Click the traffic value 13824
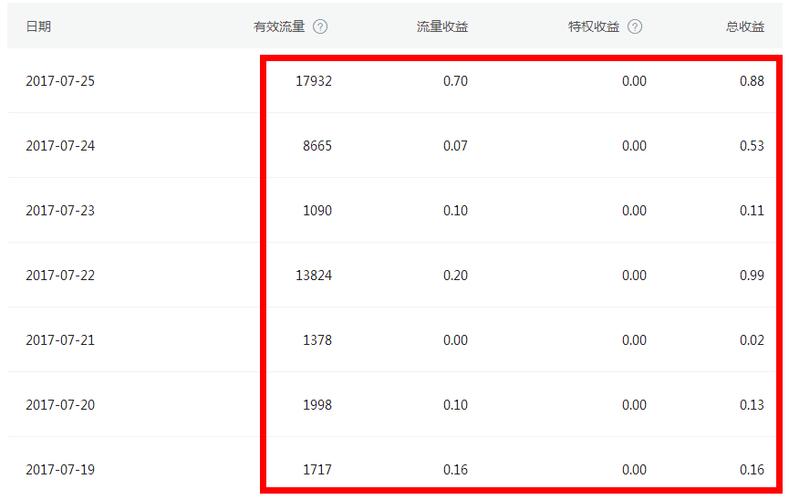The image size is (789, 500). click(313, 275)
